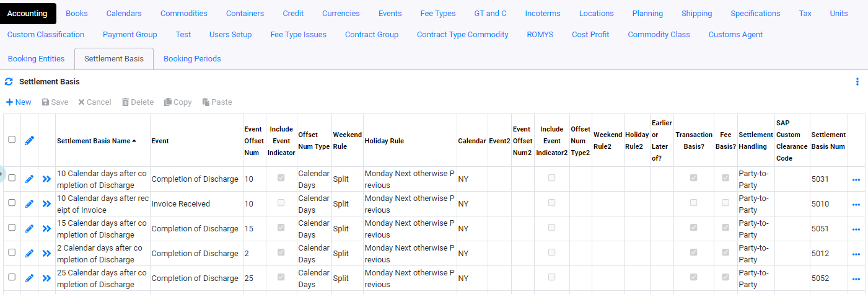868x294 pixels.
Task: Select the row numbered 5031
Action: click(12, 178)
